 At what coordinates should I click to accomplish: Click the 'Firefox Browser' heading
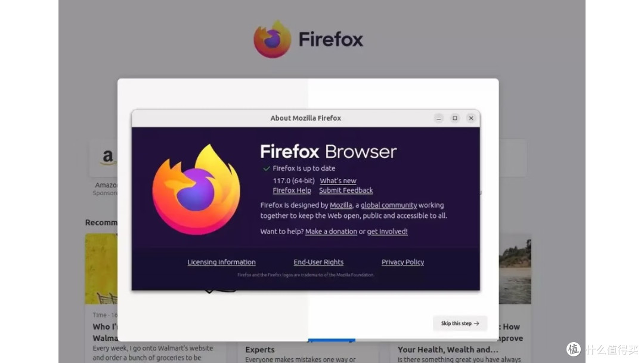pos(329,152)
